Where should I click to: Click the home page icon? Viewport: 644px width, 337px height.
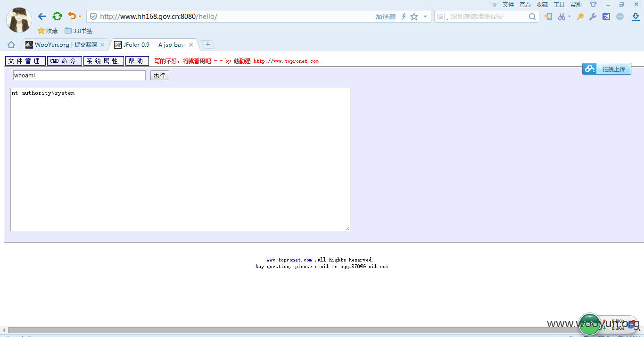tap(11, 45)
